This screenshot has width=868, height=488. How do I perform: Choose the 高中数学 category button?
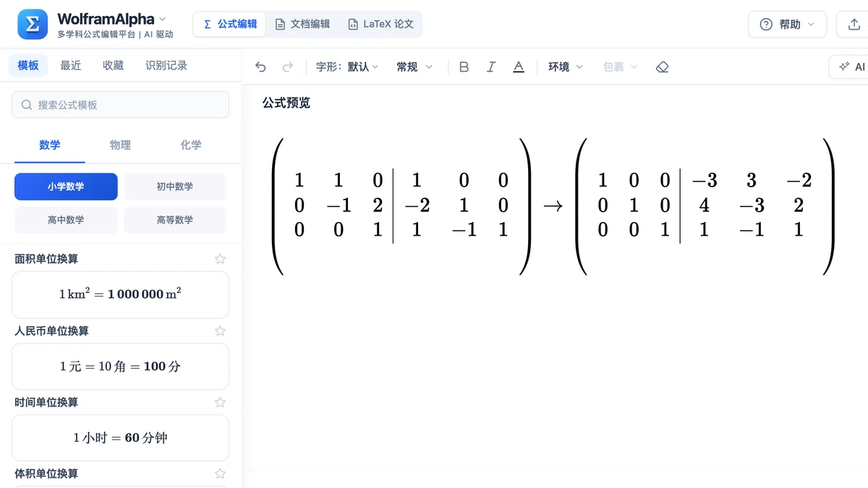click(66, 220)
